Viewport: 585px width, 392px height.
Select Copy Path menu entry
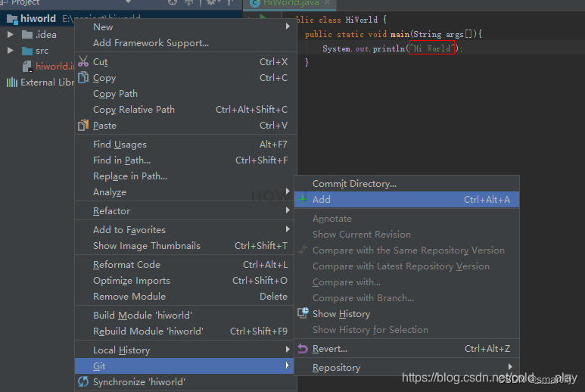[x=186, y=94]
